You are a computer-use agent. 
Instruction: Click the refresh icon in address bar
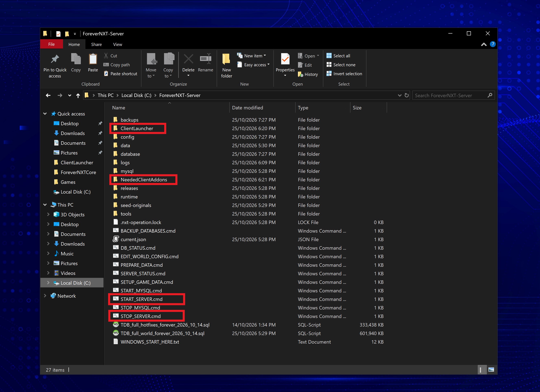(x=407, y=95)
